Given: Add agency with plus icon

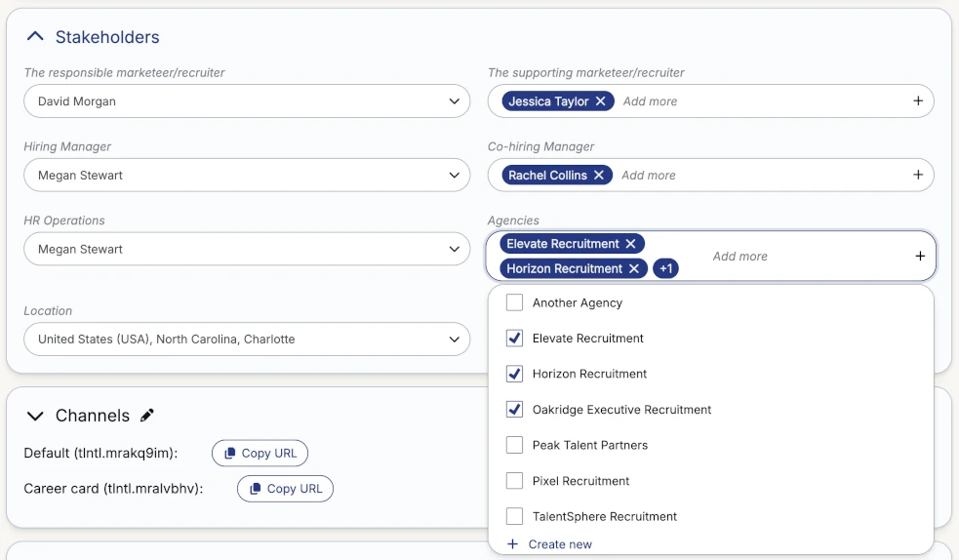Looking at the screenshot, I should click(x=920, y=257).
